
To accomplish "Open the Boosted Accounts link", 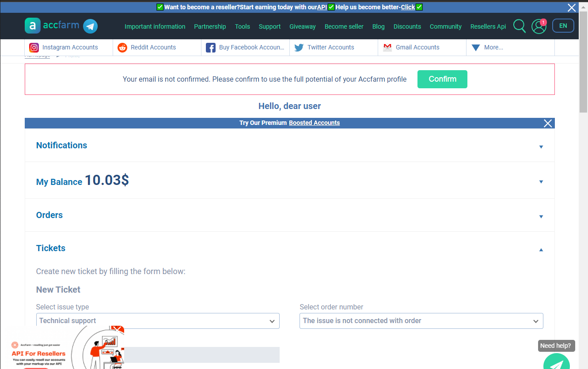I will click(315, 123).
